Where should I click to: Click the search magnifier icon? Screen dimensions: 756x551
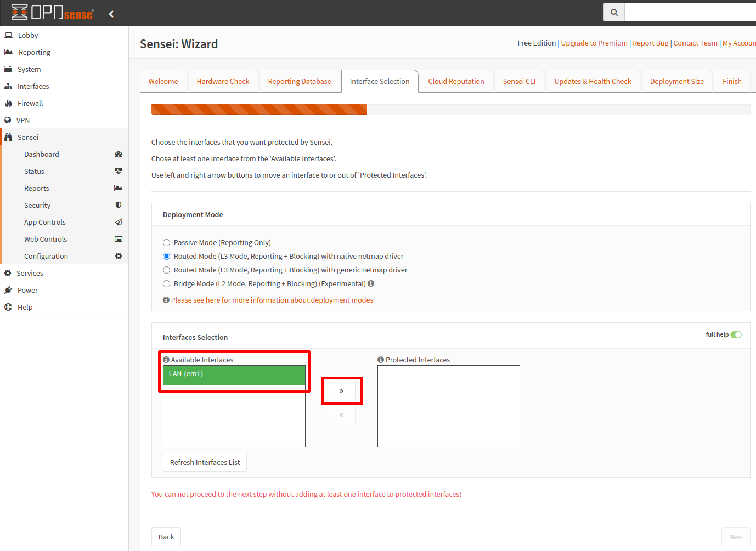tap(613, 12)
